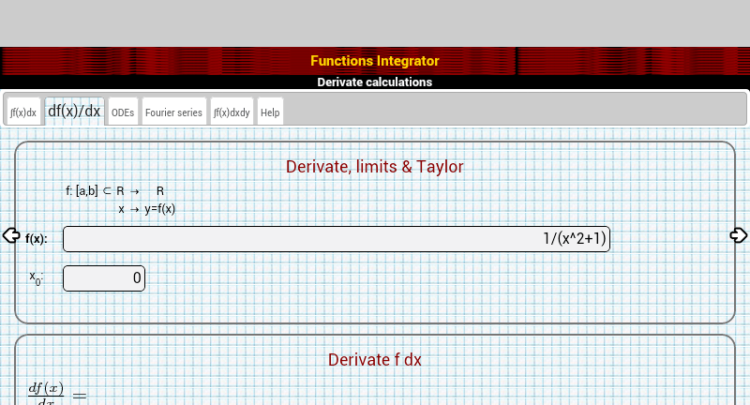
Task: Click the df(x)/dx formula result
Action: 56,393
